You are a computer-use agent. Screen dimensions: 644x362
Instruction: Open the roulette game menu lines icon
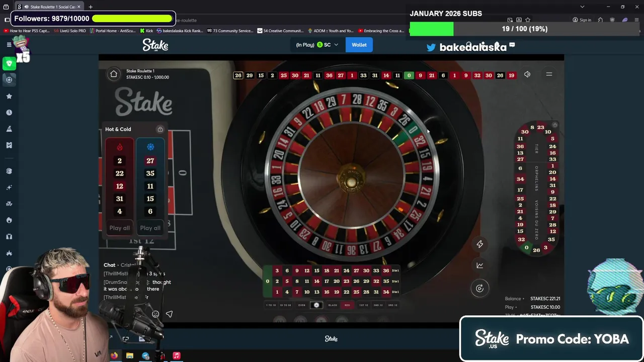[549, 74]
